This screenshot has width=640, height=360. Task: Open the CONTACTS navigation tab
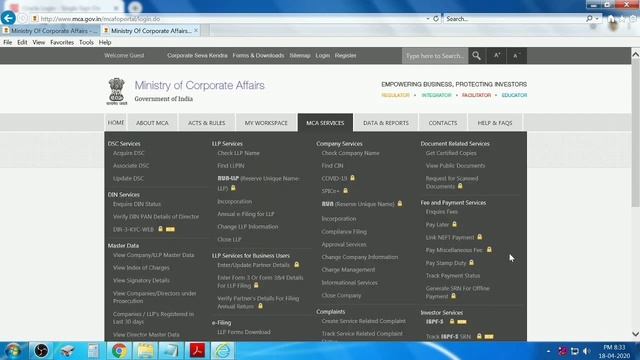point(443,123)
